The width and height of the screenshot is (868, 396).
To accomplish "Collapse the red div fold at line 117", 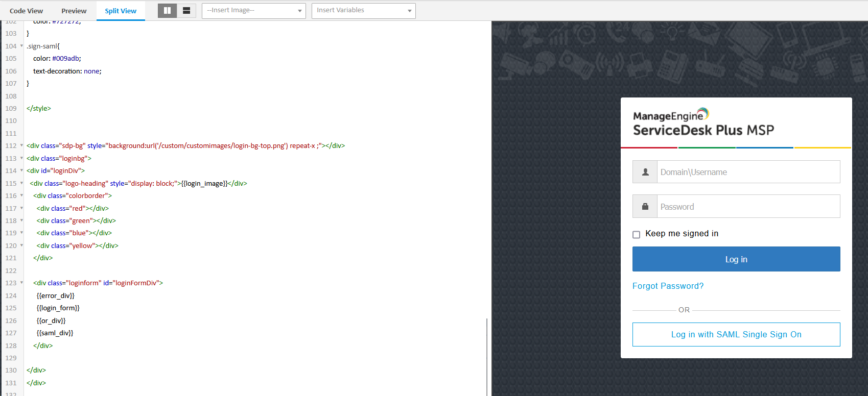I will click(21, 208).
